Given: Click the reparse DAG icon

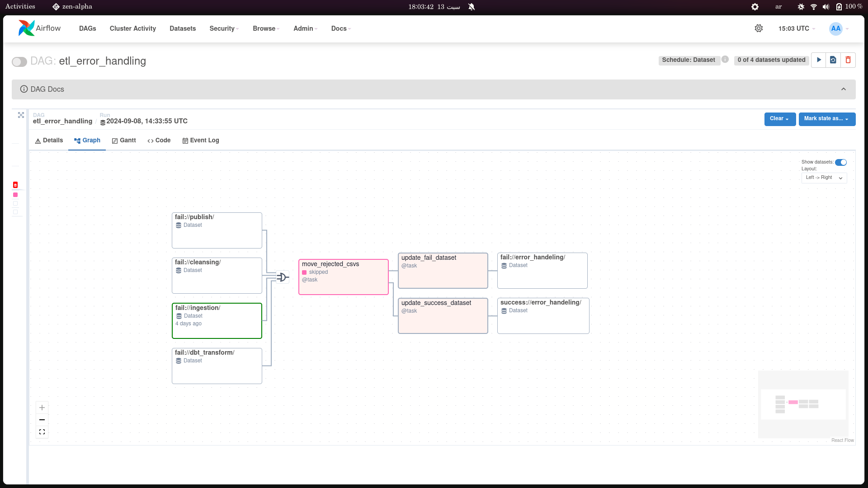Looking at the screenshot, I should tap(833, 60).
